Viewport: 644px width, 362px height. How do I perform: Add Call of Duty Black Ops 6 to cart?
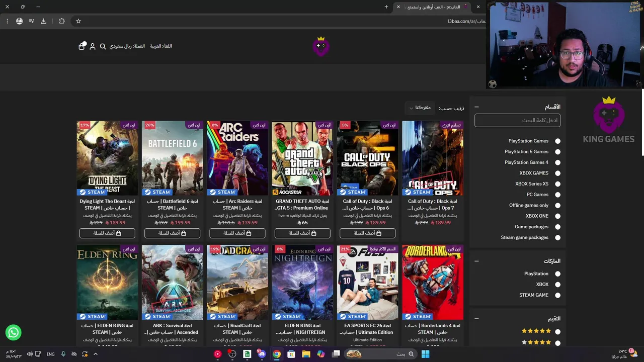pyautogui.click(x=367, y=233)
